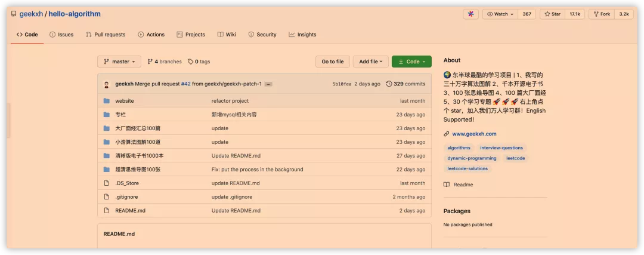Open the README.md file in list
The height and width of the screenshot is (255, 644).
click(x=130, y=211)
